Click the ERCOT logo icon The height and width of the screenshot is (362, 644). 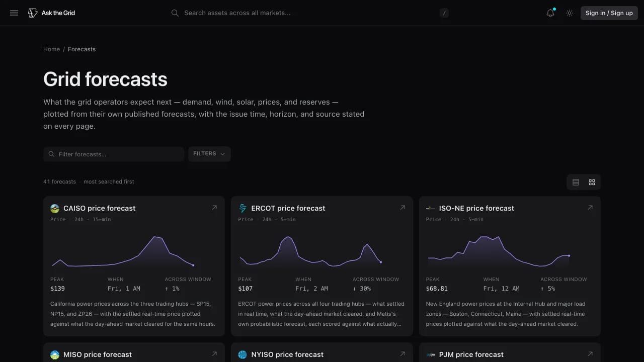(243, 208)
